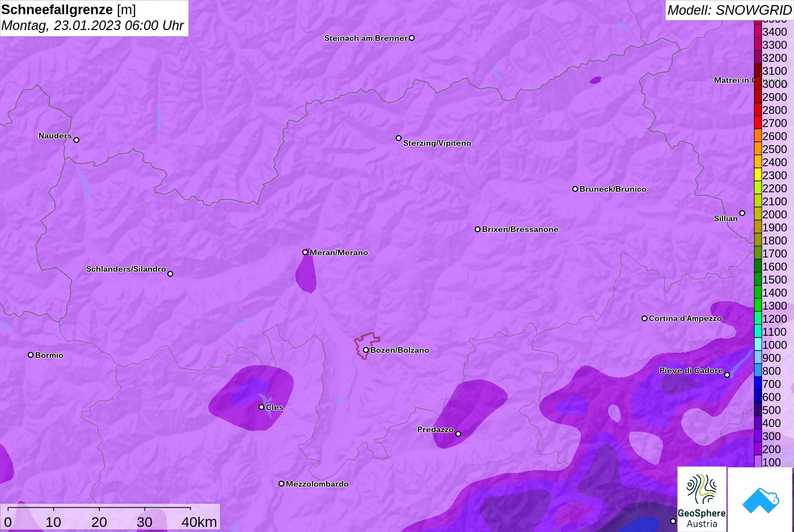
Task: Click the legend value 400
Action: [771, 423]
